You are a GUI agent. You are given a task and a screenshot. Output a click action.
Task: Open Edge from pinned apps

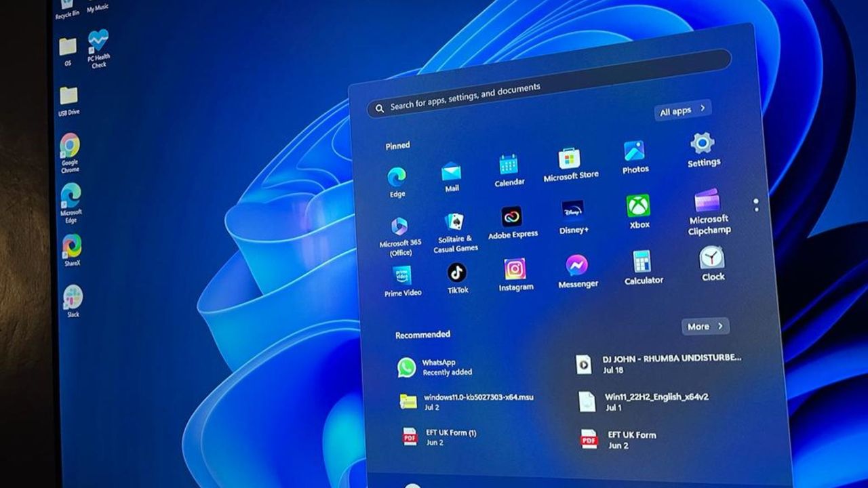[397, 182]
